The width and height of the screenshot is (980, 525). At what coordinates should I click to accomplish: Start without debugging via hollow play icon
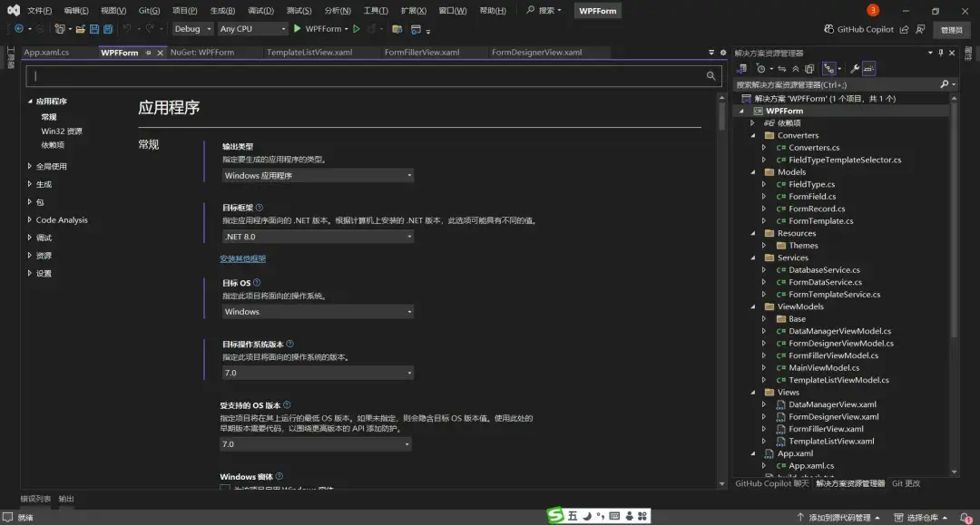coord(357,29)
